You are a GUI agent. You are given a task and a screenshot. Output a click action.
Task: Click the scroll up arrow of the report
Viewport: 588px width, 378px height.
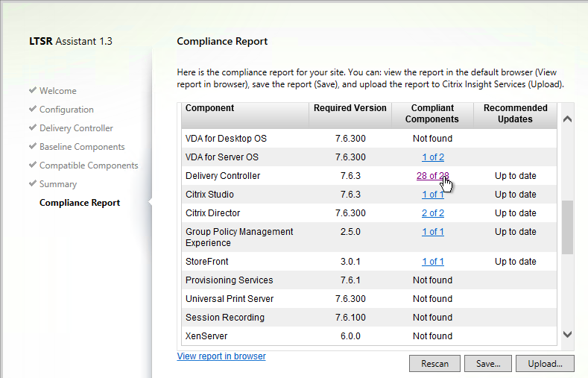click(x=567, y=119)
